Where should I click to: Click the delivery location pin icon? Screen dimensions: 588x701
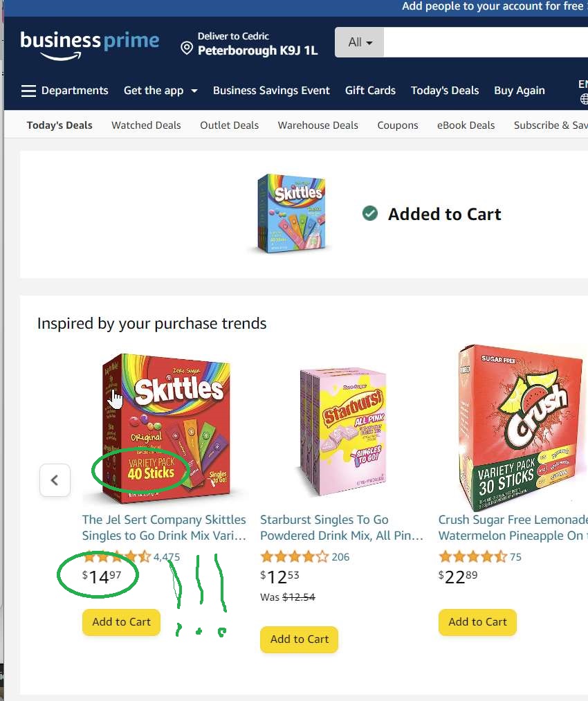[186, 48]
